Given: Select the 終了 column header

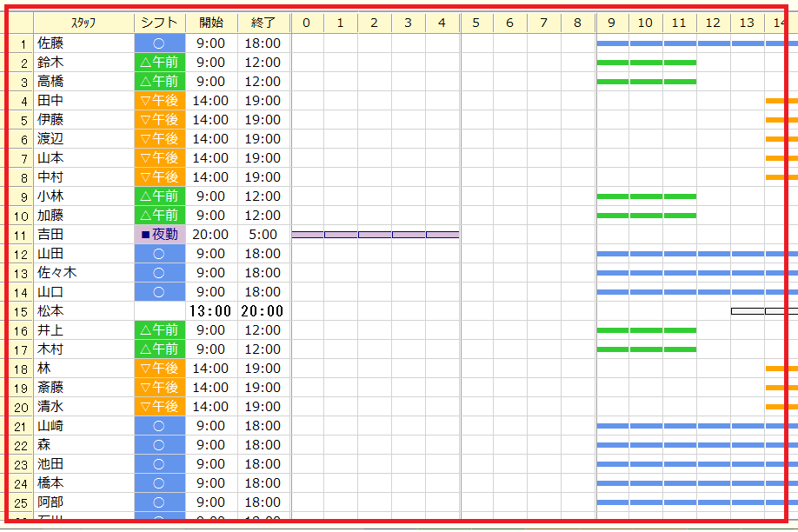Looking at the screenshot, I should (263, 23).
